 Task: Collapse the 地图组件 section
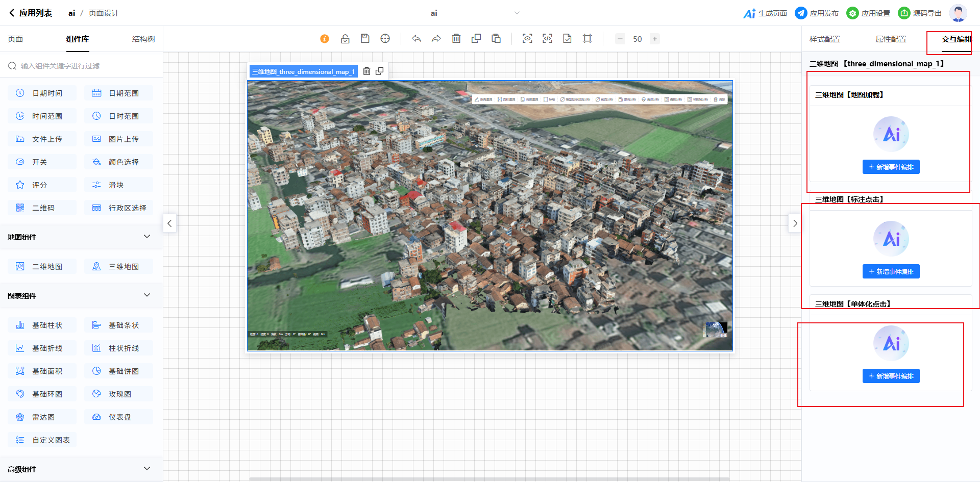coord(147,237)
